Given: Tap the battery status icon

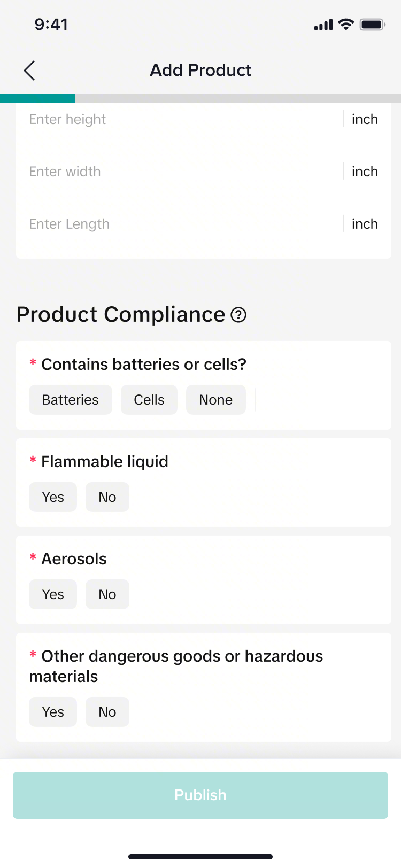Looking at the screenshot, I should (372, 25).
